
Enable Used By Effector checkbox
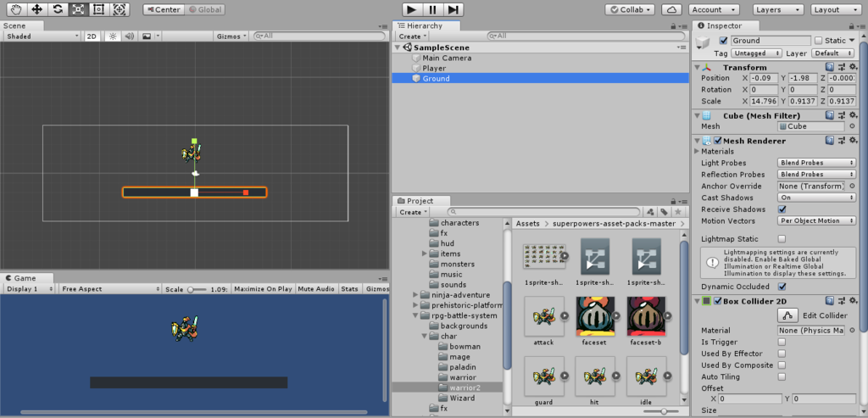[x=782, y=354]
